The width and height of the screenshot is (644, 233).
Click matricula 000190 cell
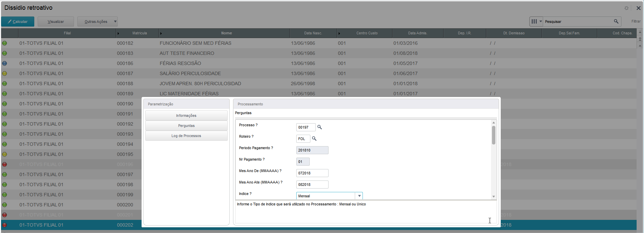(x=125, y=104)
